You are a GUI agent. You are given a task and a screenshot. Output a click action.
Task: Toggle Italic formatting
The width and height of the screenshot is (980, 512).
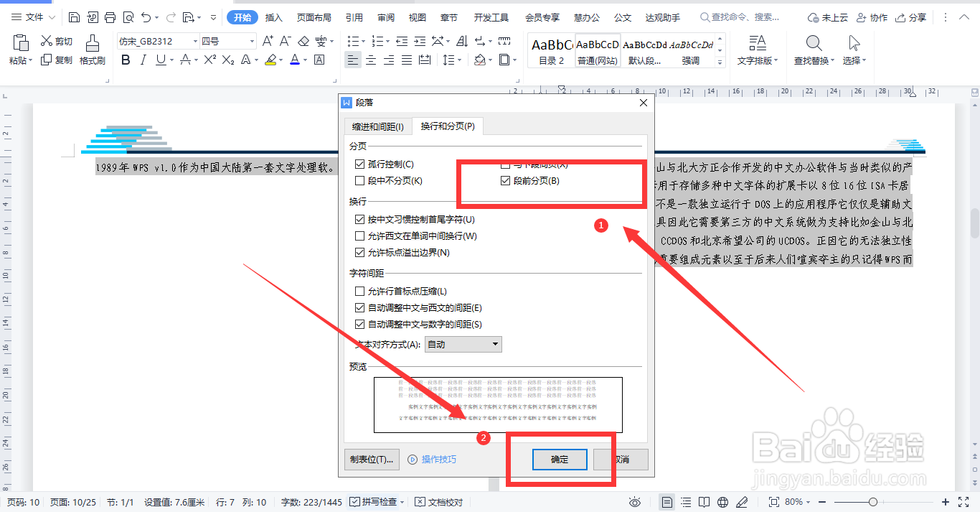tap(145, 60)
